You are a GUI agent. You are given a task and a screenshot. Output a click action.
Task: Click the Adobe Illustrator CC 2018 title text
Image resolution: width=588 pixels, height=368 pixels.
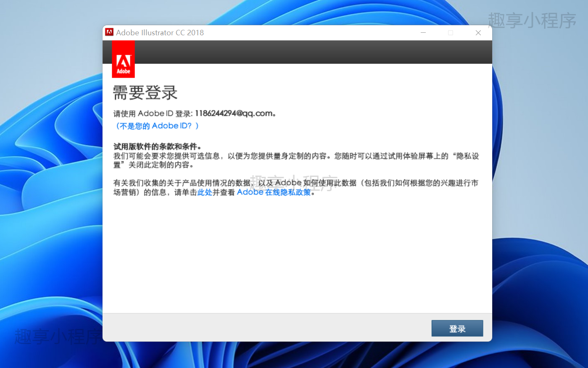[160, 33]
